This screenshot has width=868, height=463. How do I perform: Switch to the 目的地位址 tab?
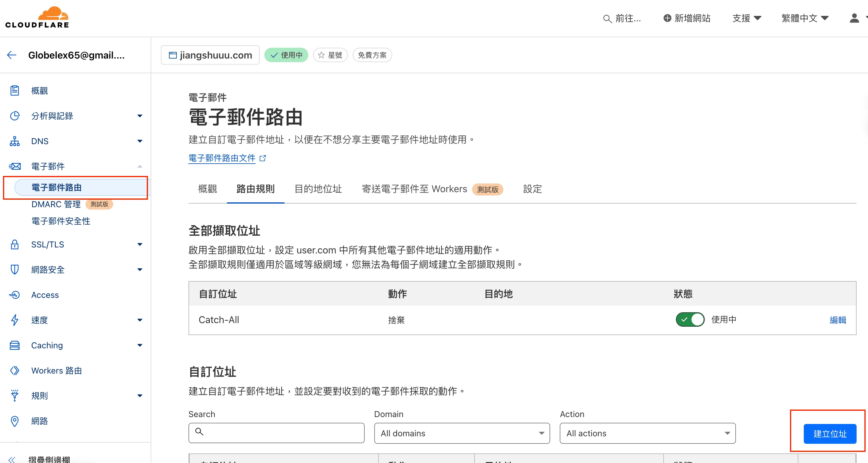pyautogui.click(x=318, y=189)
